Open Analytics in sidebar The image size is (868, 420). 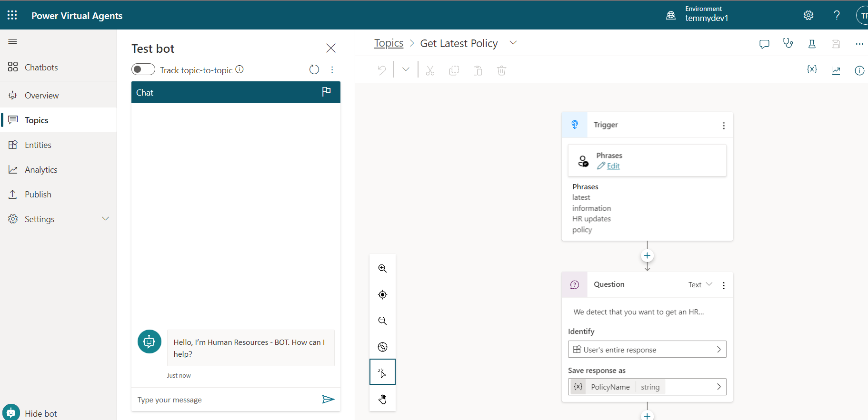coord(58,169)
